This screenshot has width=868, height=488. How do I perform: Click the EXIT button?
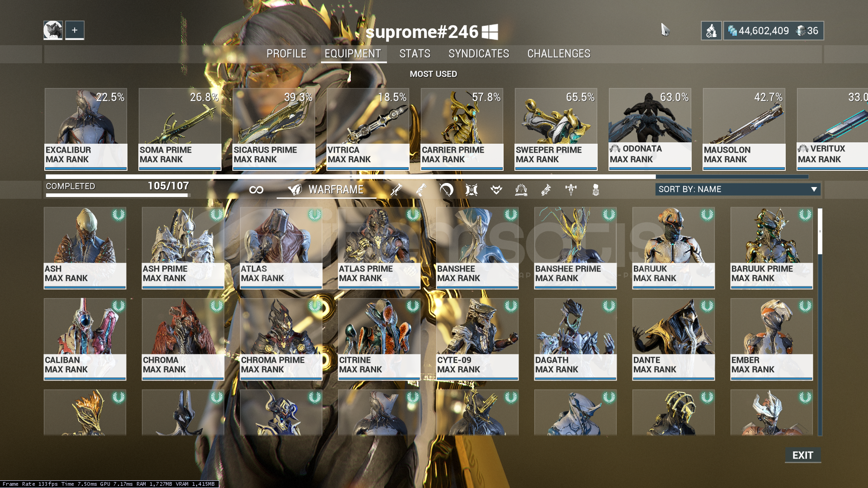point(803,455)
